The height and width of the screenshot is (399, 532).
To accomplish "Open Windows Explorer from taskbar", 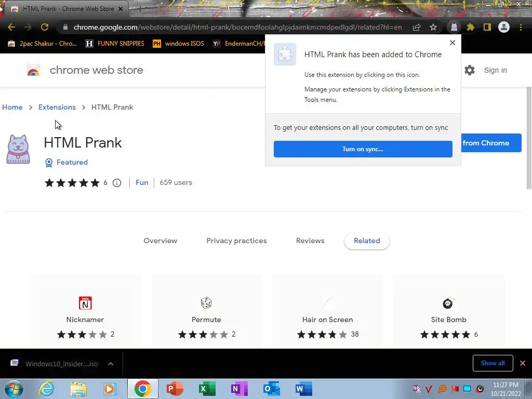I will 78,389.
